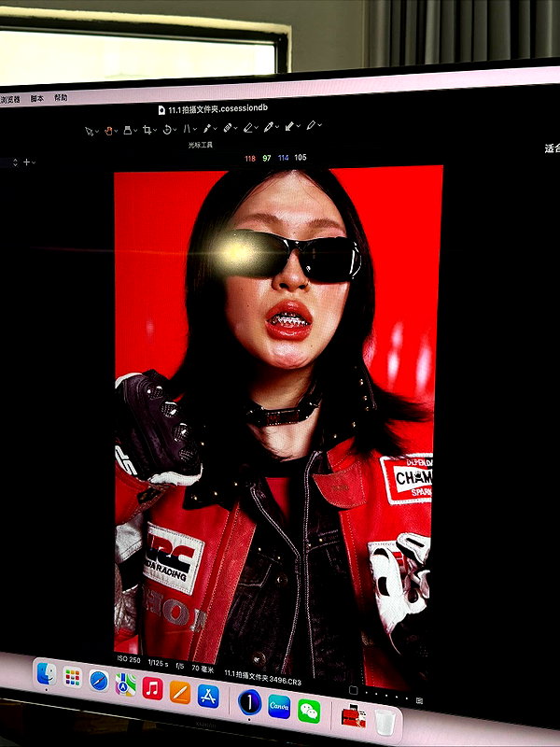The width and height of the screenshot is (560, 747).
Task: Select the eyedropper picker tool
Action: 207,128
